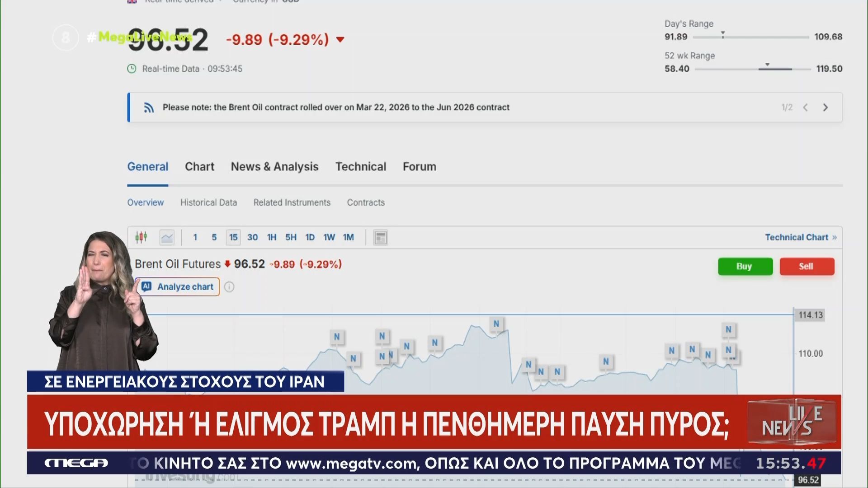Click the 110.00 price axis label
The image size is (868, 488).
pos(810,354)
